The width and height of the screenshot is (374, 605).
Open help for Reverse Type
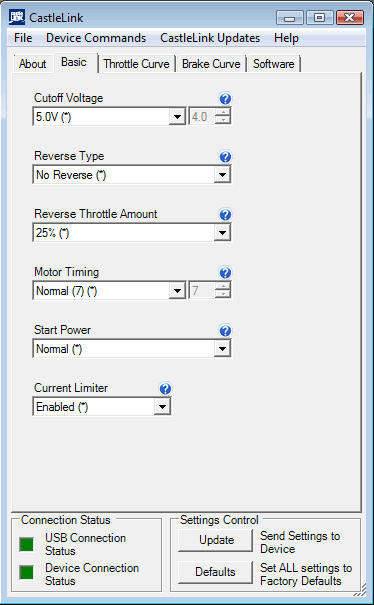point(225,157)
